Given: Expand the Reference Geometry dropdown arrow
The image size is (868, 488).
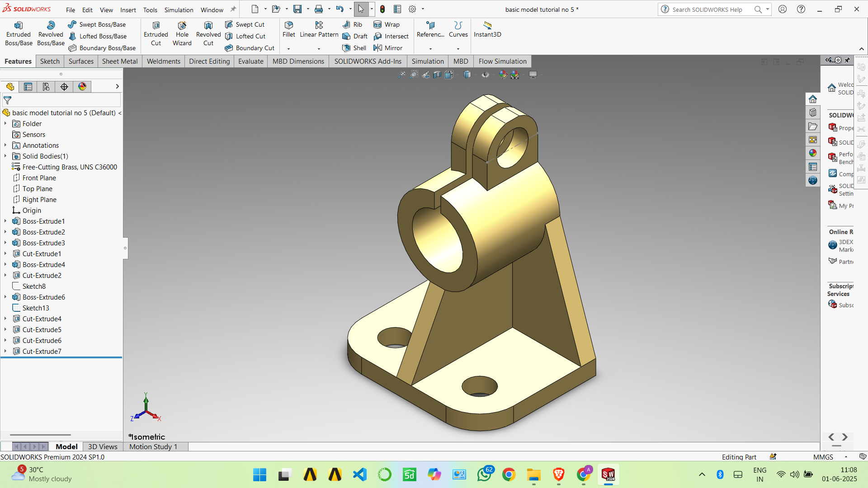Looking at the screenshot, I should [x=430, y=49].
